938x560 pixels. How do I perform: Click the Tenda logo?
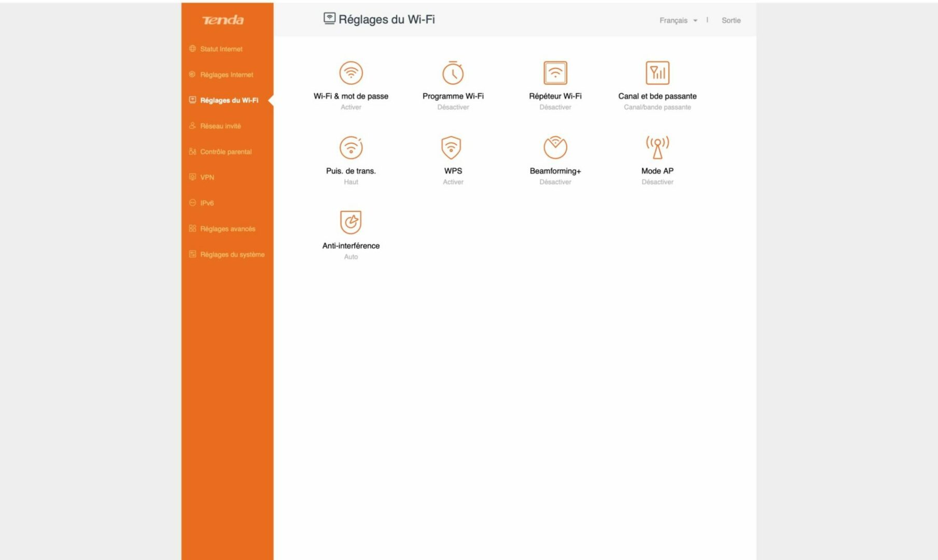tap(223, 20)
